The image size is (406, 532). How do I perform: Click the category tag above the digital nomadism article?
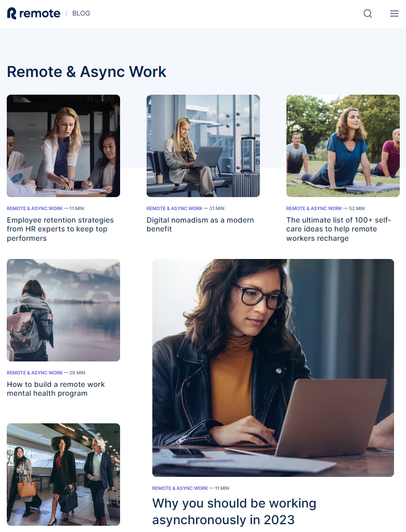click(x=174, y=209)
